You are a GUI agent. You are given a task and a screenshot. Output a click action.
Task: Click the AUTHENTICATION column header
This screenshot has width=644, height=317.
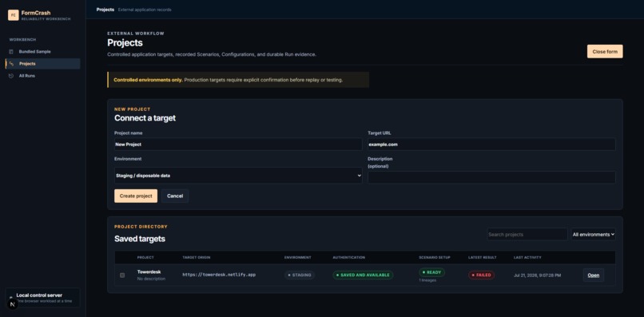348,257
